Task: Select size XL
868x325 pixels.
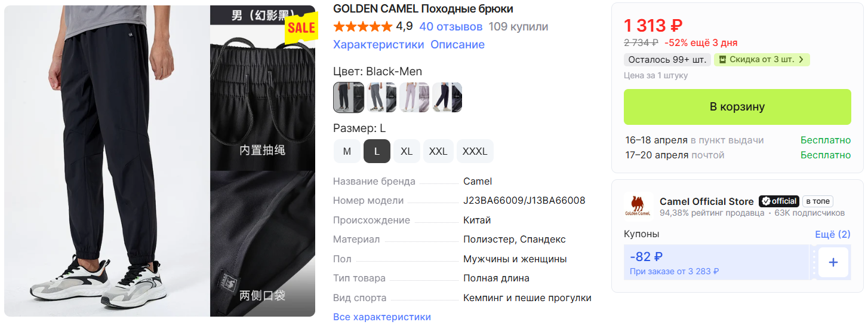Action: click(407, 151)
